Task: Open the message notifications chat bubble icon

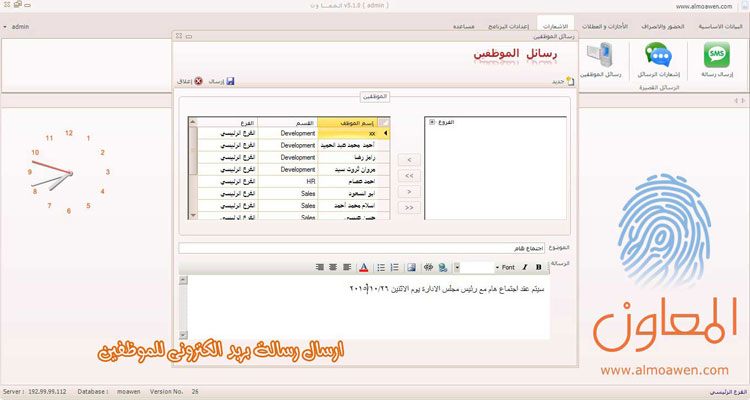Action: 658,55
